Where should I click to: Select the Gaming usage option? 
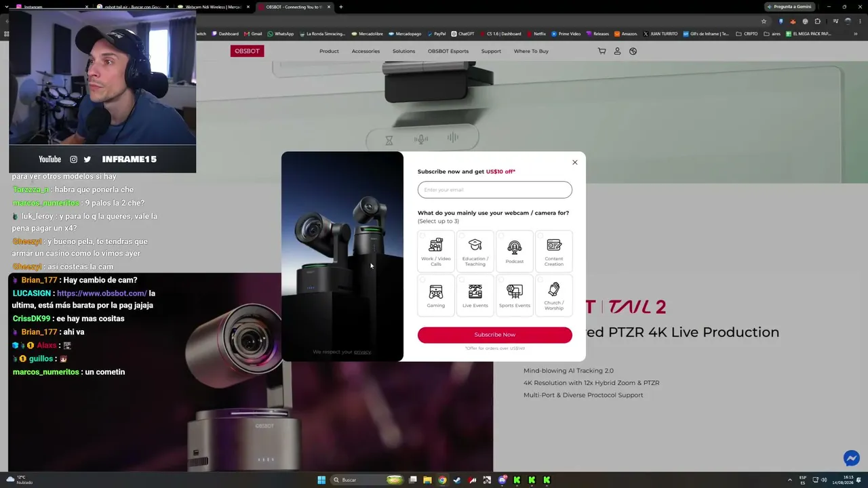pyautogui.click(x=436, y=296)
